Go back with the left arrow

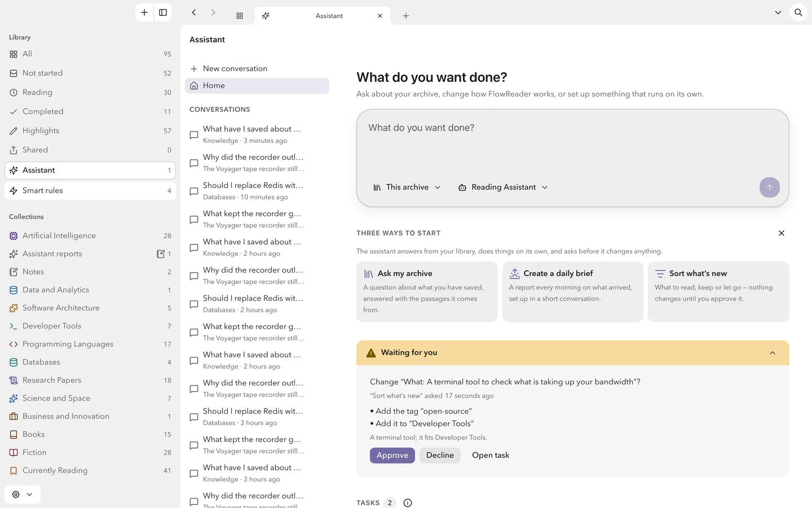(194, 12)
